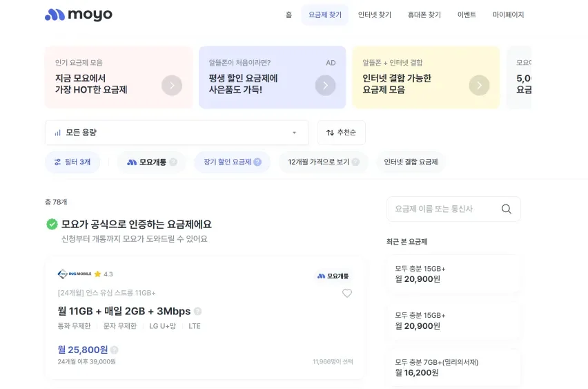Favorite the 인스 유심 스트롱 plan heart

click(x=347, y=293)
